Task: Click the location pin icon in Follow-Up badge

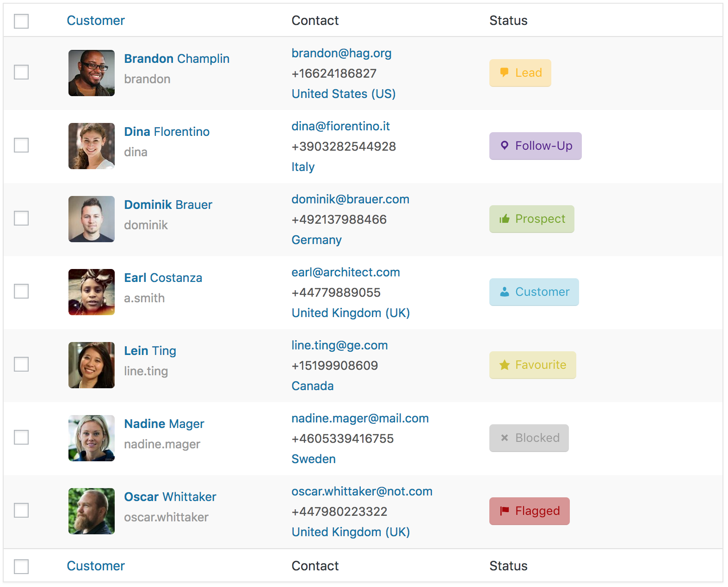Action: tap(504, 146)
